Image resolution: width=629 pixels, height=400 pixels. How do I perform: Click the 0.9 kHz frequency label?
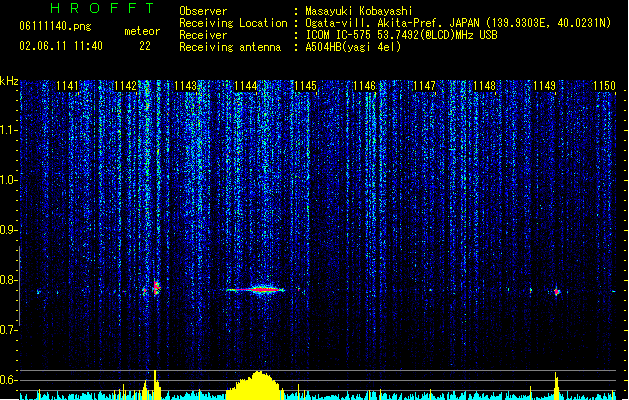[x=8, y=230]
